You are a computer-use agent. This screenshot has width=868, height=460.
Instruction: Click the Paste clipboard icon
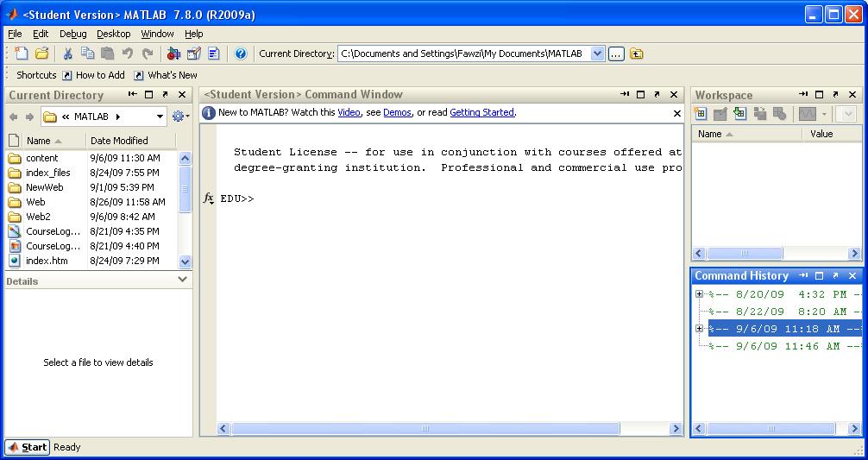click(x=107, y=54)
